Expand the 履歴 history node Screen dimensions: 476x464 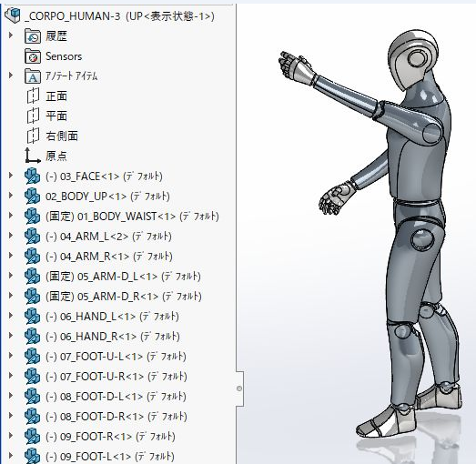coord(11,35)
